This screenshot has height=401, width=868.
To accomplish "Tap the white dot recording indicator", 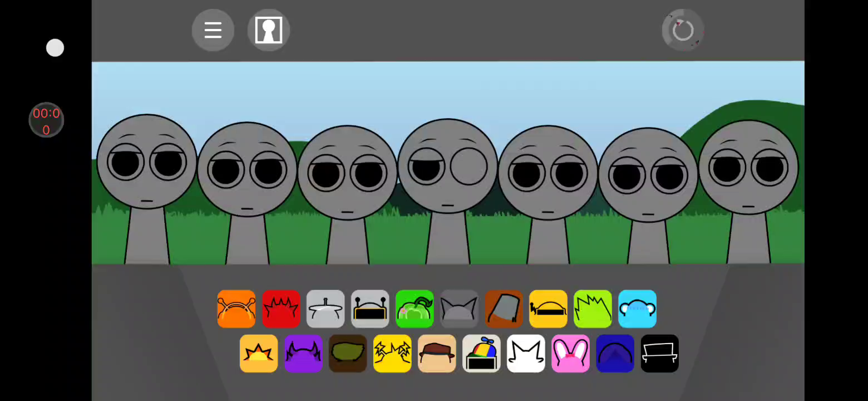I will (55, 48).
